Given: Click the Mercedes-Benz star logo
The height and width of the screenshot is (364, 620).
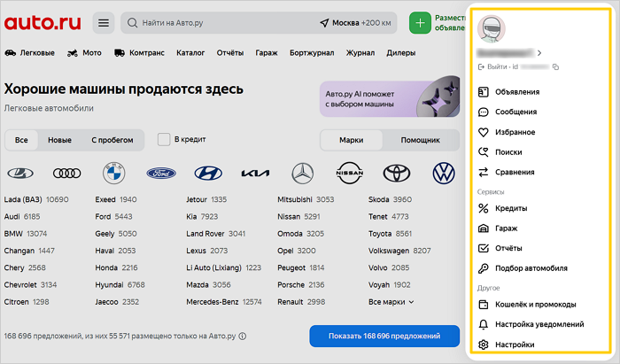Looking at the screenshot, I should (303, 173).
